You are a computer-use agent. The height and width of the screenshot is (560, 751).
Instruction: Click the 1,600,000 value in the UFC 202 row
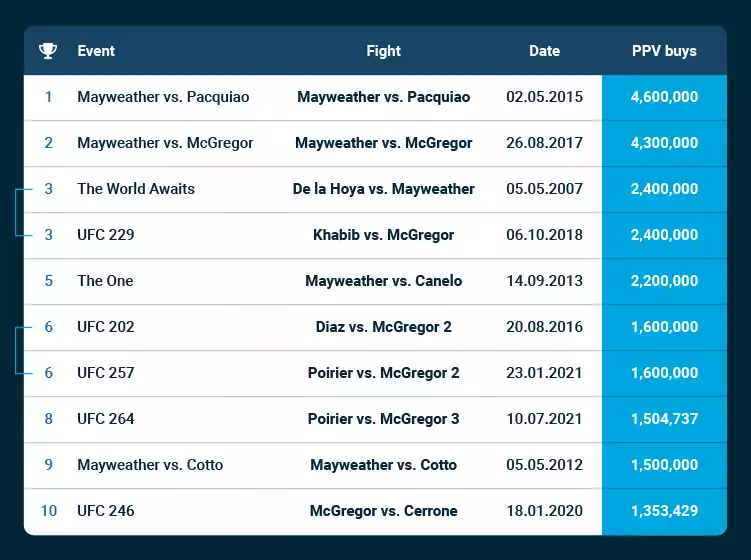[664, 327]
